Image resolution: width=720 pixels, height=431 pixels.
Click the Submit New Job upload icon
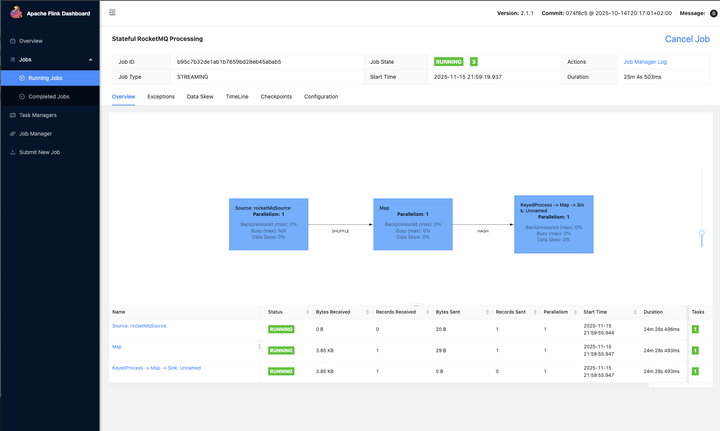tap(13, 152)
